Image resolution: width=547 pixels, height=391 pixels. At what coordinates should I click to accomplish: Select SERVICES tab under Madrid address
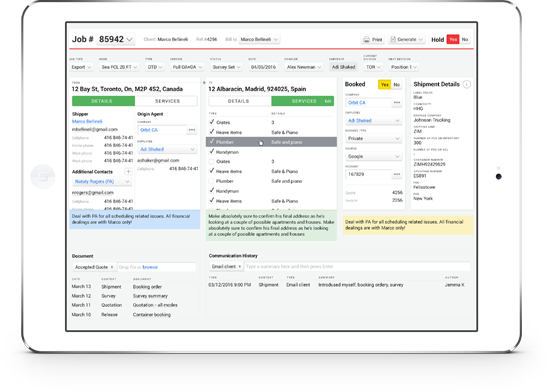click(304, 101)
